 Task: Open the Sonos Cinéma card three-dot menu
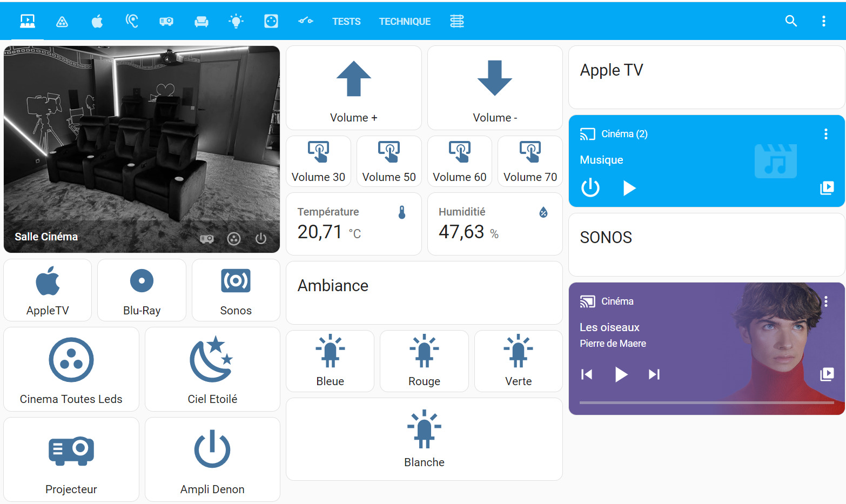[825, 301]
